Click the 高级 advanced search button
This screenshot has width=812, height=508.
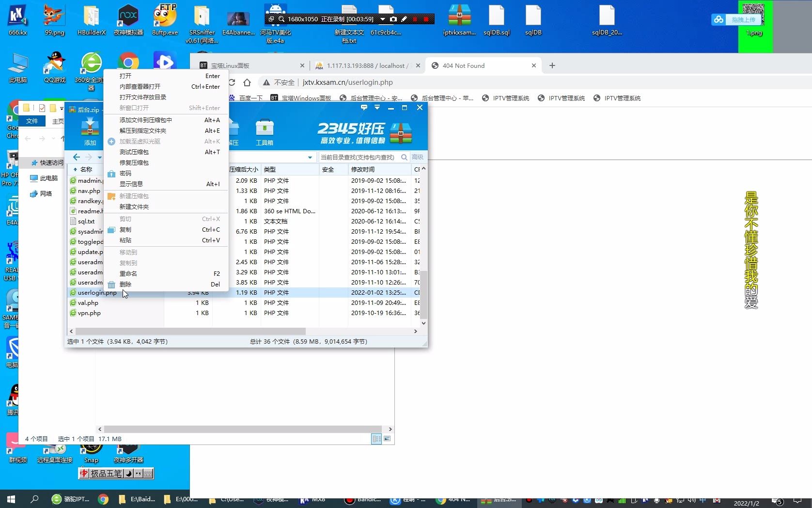pyautogui.click(x=417, y=157)
